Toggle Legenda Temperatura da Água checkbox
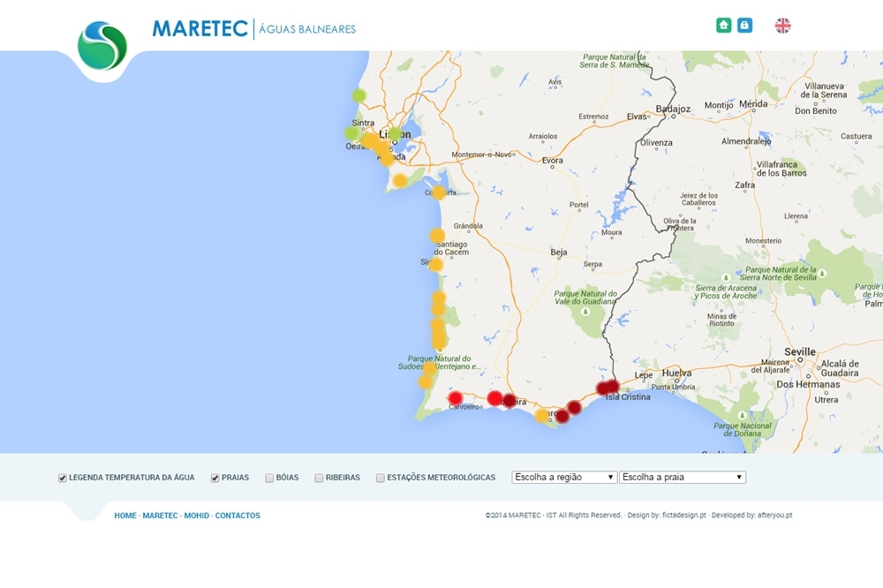The height and width of the screenshot is (588, 883). [x=63, y=479]
